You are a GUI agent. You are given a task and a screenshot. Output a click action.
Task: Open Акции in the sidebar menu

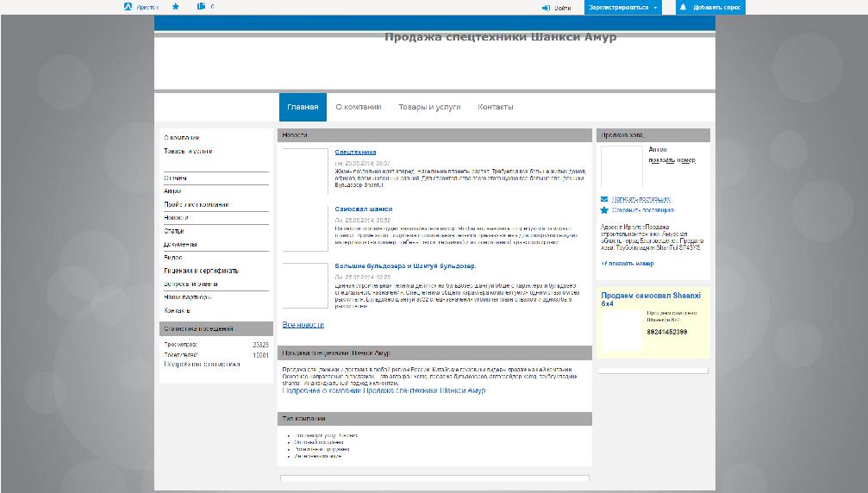click(x=172, y=190)
